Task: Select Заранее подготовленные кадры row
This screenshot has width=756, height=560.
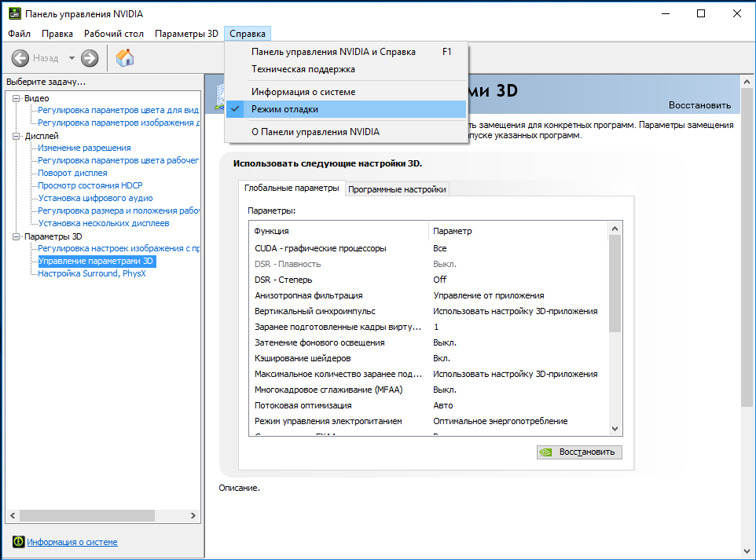Action: tap(428, 328)
